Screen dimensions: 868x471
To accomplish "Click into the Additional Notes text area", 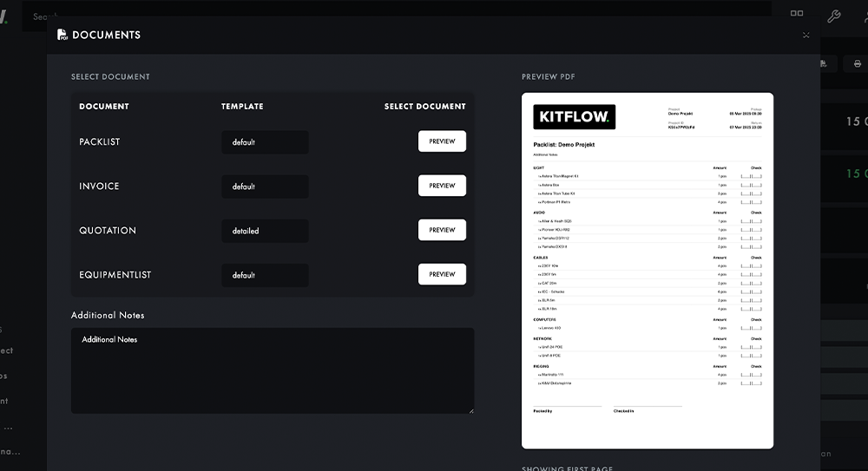I will (273, 370).
